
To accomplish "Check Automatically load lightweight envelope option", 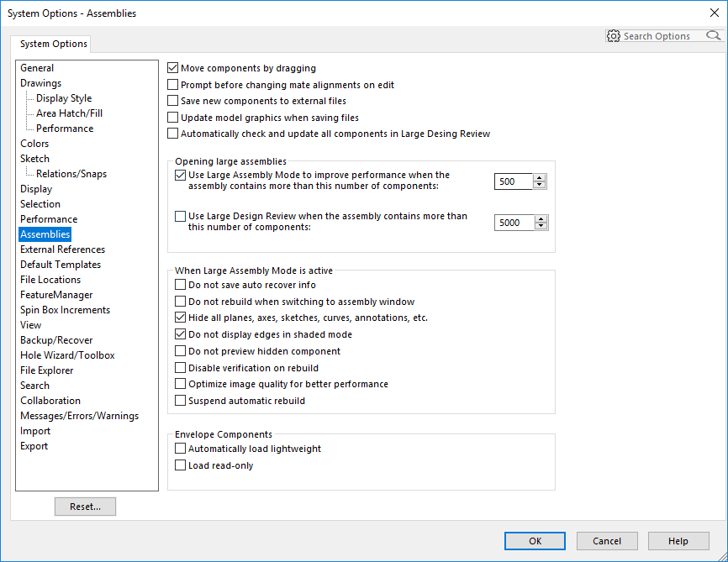I will click(180, 449).
